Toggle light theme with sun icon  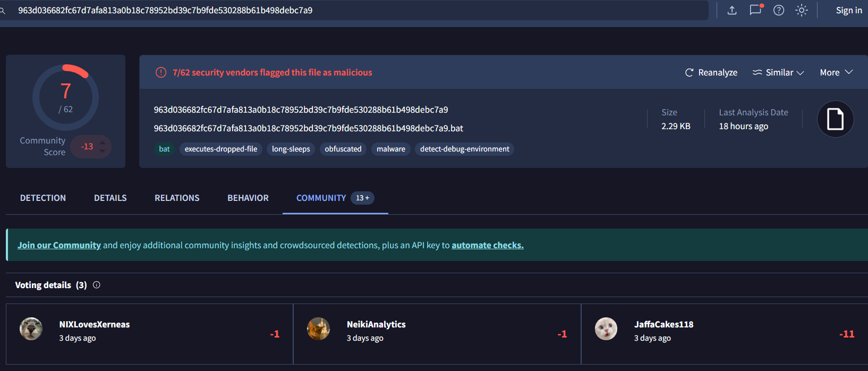802,10
